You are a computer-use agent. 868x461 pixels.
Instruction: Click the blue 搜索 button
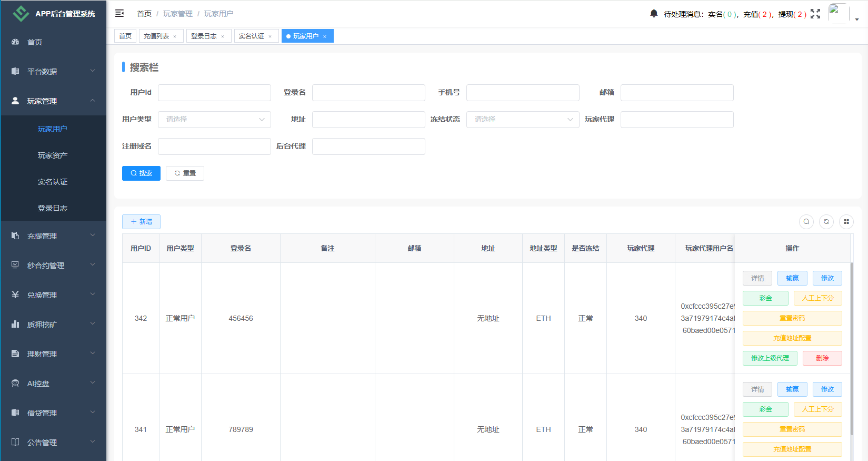coord(141,173)
